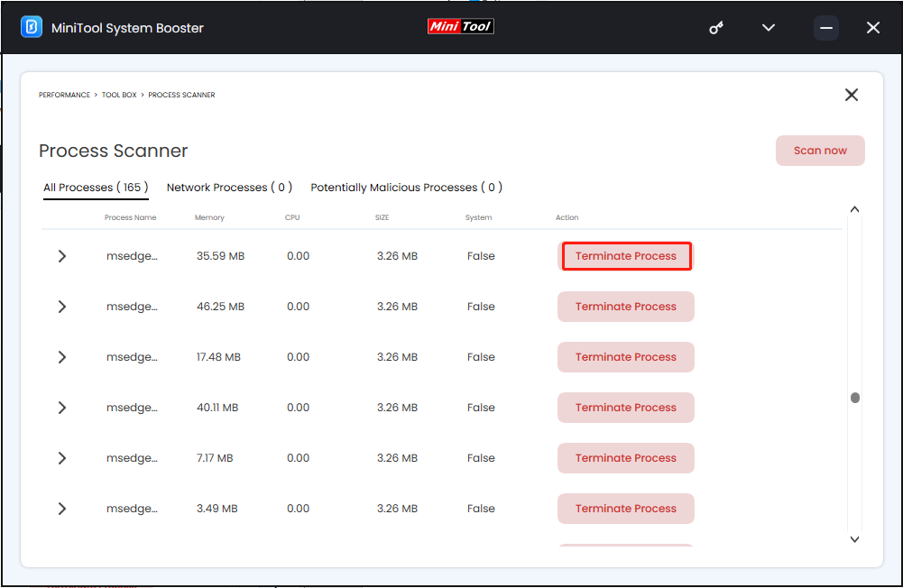Terminate the process using 17.48 MB
The height and width of the screenshot is (588, 903).
(x=626, y=357)
